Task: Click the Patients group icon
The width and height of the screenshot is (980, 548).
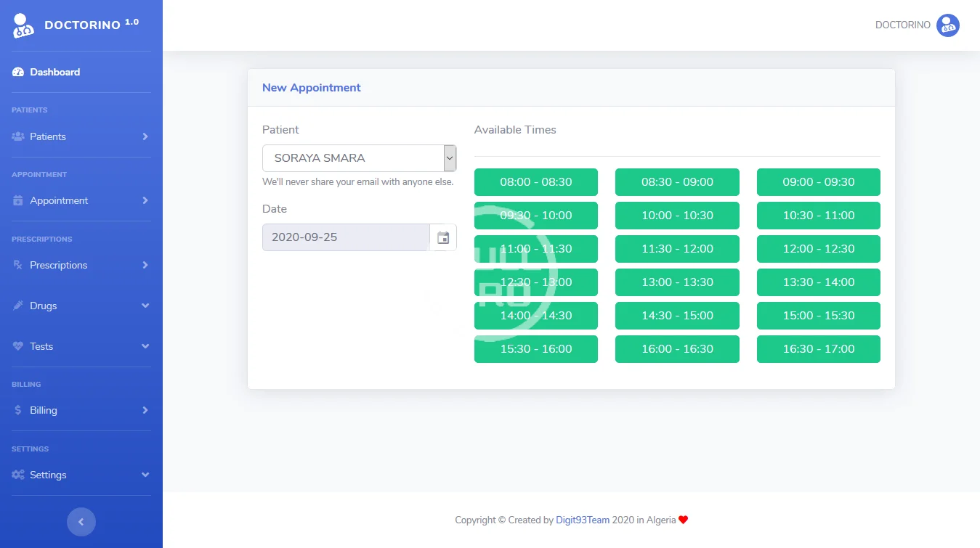Action: [x=18, y=136]
